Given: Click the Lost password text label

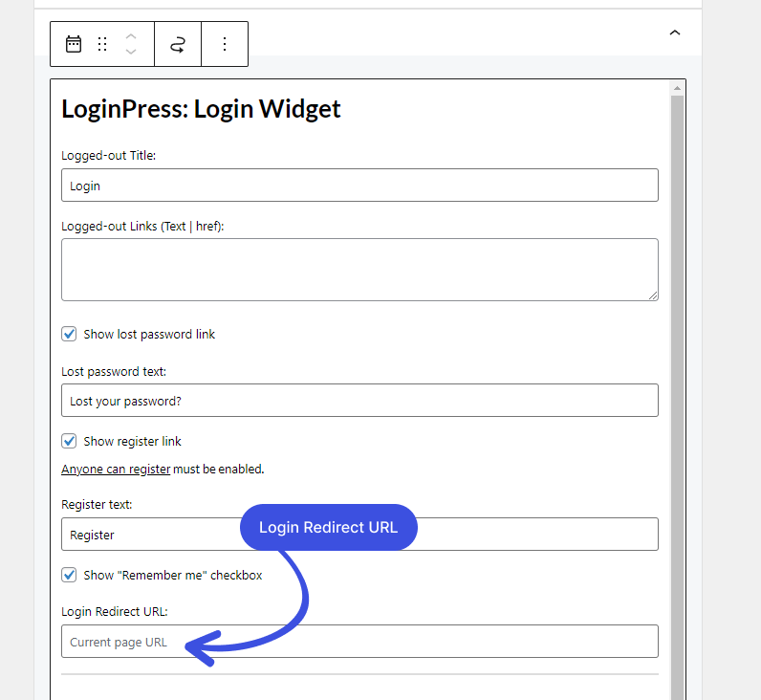Looking at the screenshot, I should (x=114, y=372).
